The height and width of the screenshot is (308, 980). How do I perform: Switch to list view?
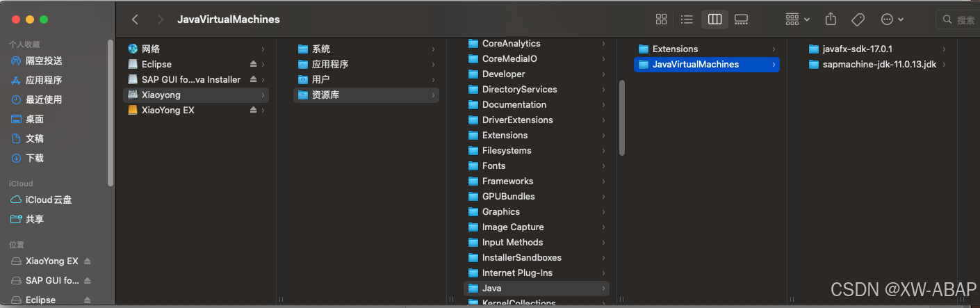(x=687, y=19)
